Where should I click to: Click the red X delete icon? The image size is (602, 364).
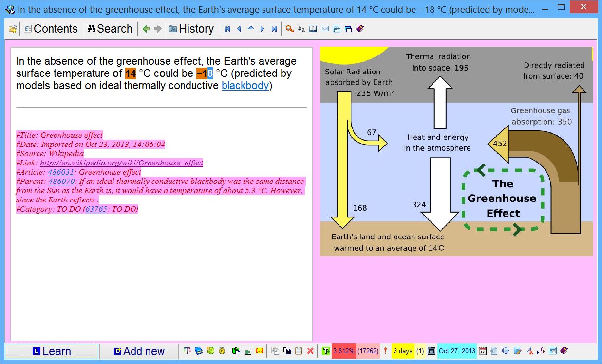tap(310, 351)
